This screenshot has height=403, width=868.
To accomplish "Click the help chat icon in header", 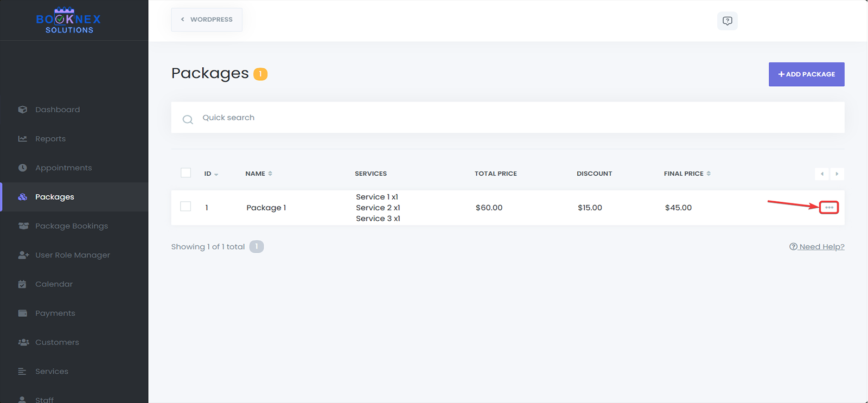I will 727,21.
